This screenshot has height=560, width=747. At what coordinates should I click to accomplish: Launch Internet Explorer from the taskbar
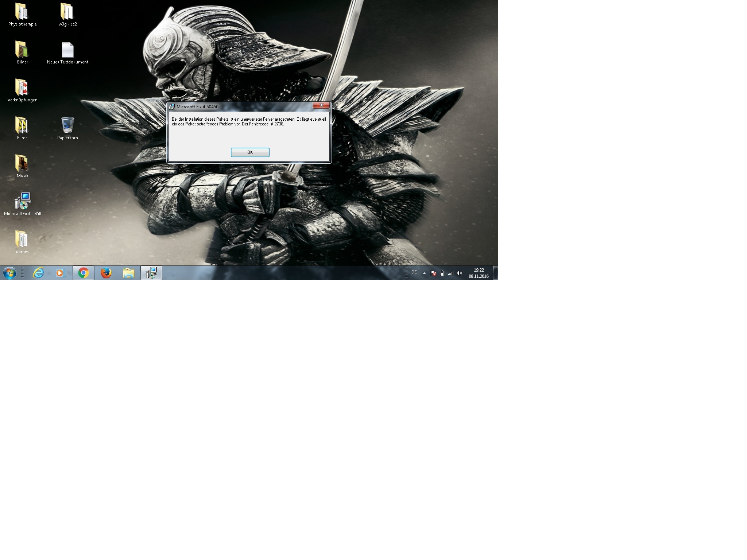[x=38, y=273]
